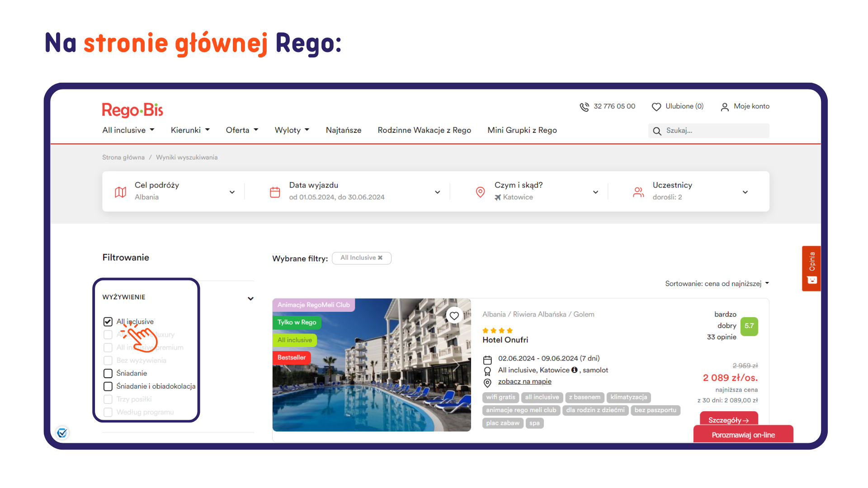The image size is (868, 488).
Task: Click the plac zabaw tag
Action: (x=503, y=423)
